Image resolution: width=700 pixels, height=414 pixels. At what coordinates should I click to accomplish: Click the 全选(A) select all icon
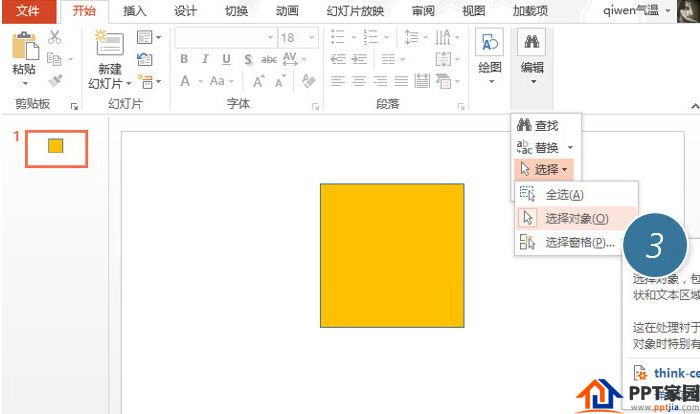coord(527,194)
